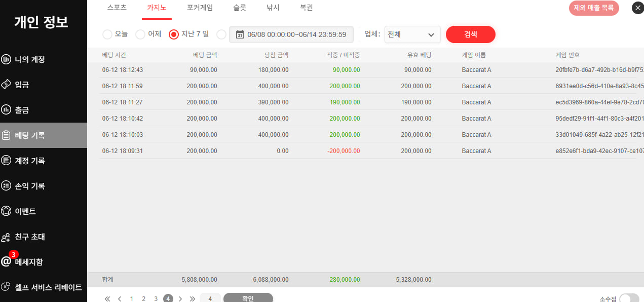This screenshot has height=302, width=644.
Task: Open 손익 기록 profit-loss icon
Action: coord(7,186)
